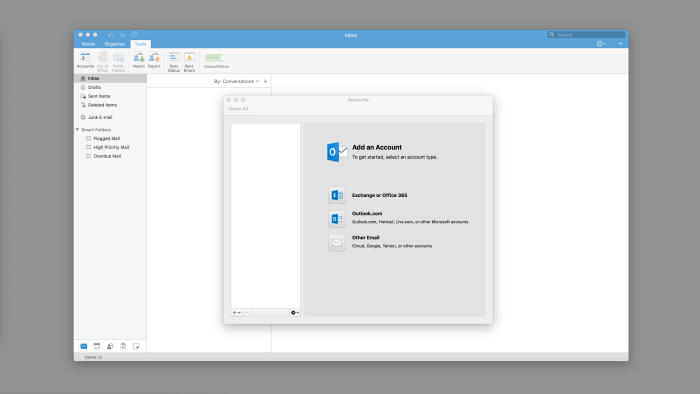Select the Overdue Mail smart folder
The image size is (700, 394).
coord(110,156)
